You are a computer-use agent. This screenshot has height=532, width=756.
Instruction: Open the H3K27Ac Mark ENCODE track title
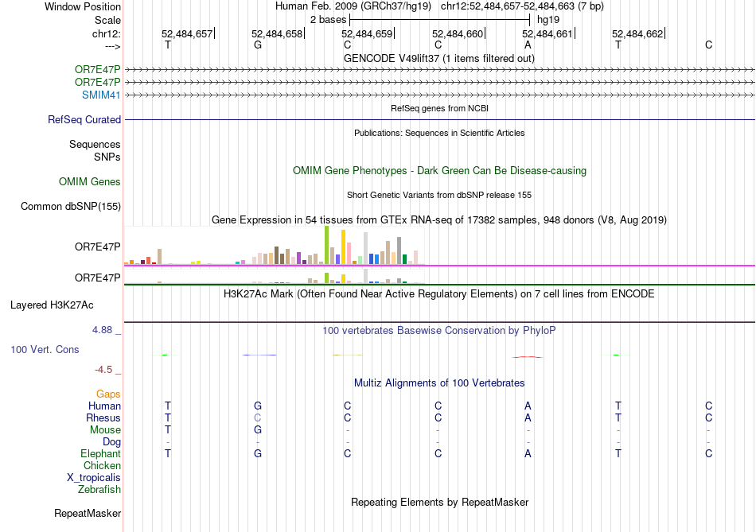click(x=439, y=294)
